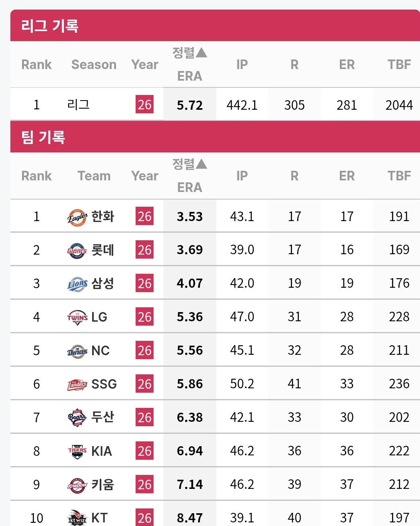Click the Lotte Giants team logo
Viewport: 420px width, 526px height.
[77, 251]
